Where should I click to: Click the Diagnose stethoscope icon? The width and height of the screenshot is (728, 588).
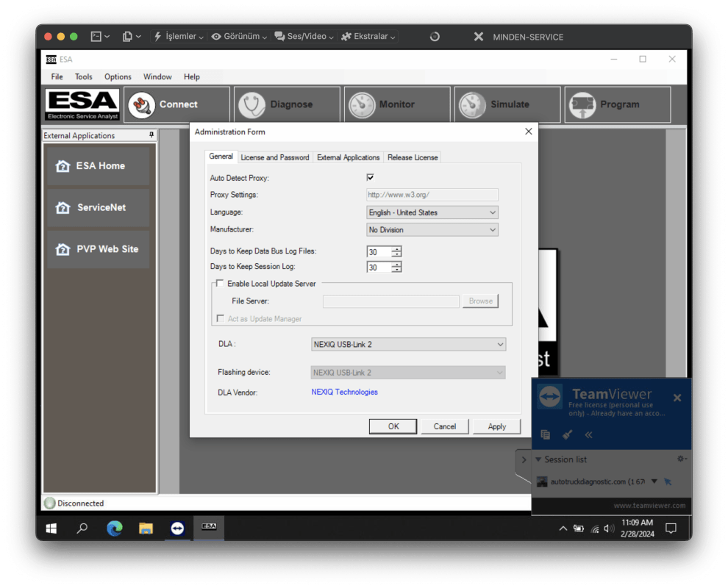[251, 104]
